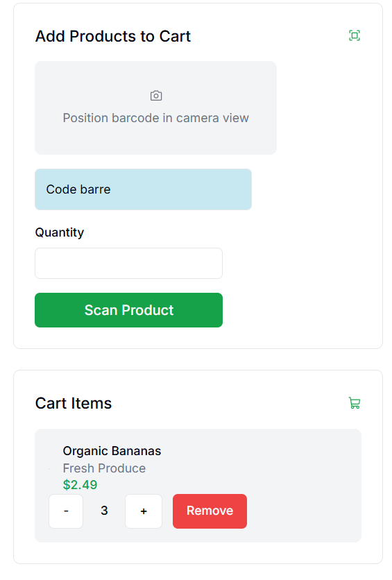Click the Quantity field label
This screenshot has height=580, width=392.
(60, 232)
